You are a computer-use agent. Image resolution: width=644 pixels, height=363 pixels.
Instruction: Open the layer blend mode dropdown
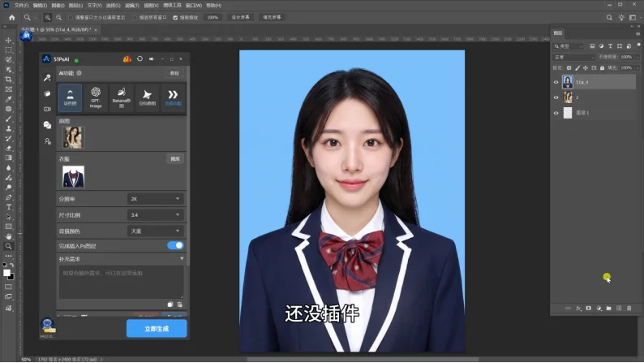pos(573,57)
